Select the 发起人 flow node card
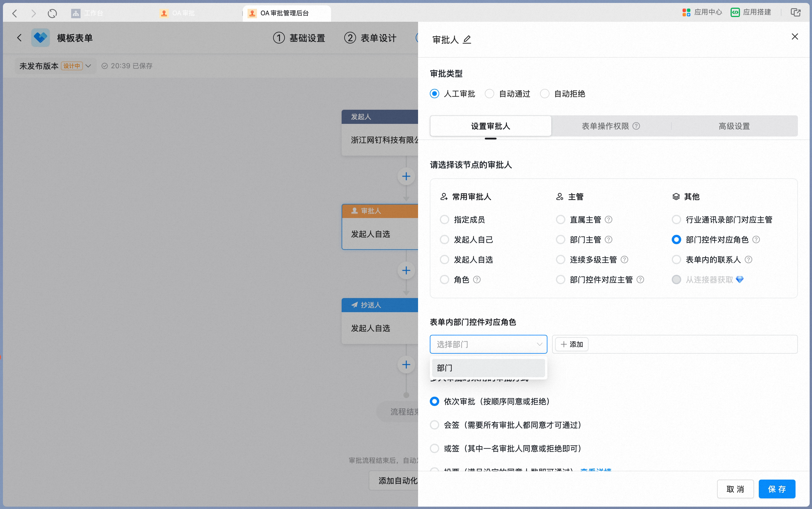Viewport: 812px width, 509px height. click(x=380, y=133)
